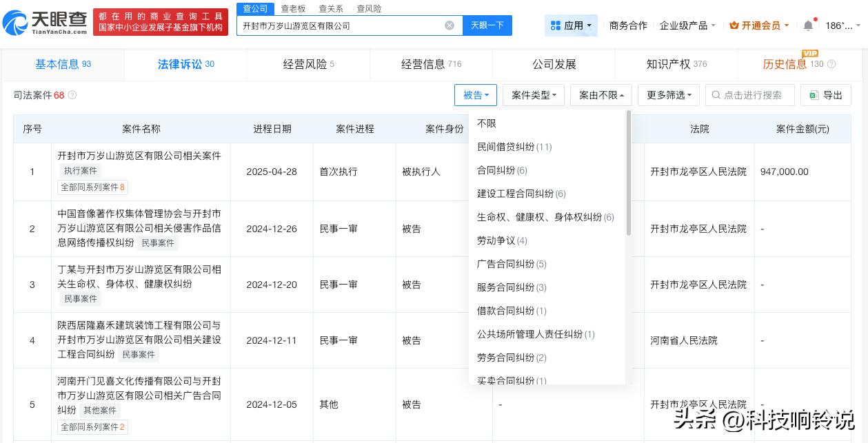Viewport: 868px width, 443px height.
Task: Click the notification bell icon
Action: pyautogui.click(x=808, y=25)
